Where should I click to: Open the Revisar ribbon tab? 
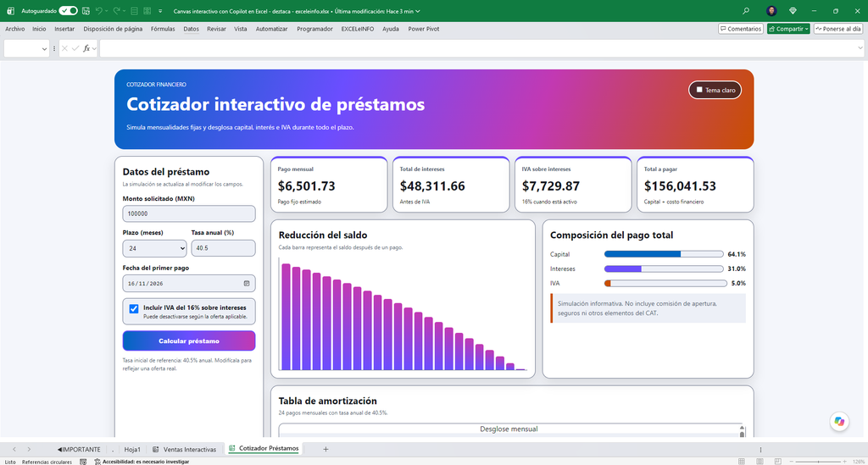(216, 29)
